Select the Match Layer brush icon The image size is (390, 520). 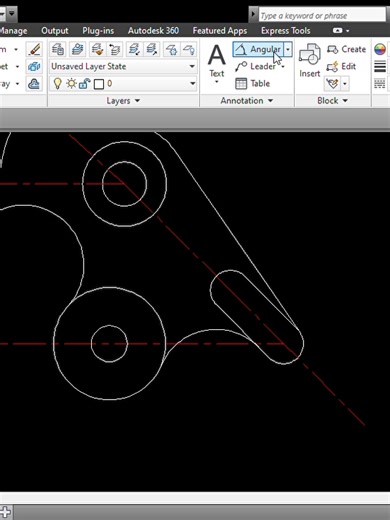97,49
